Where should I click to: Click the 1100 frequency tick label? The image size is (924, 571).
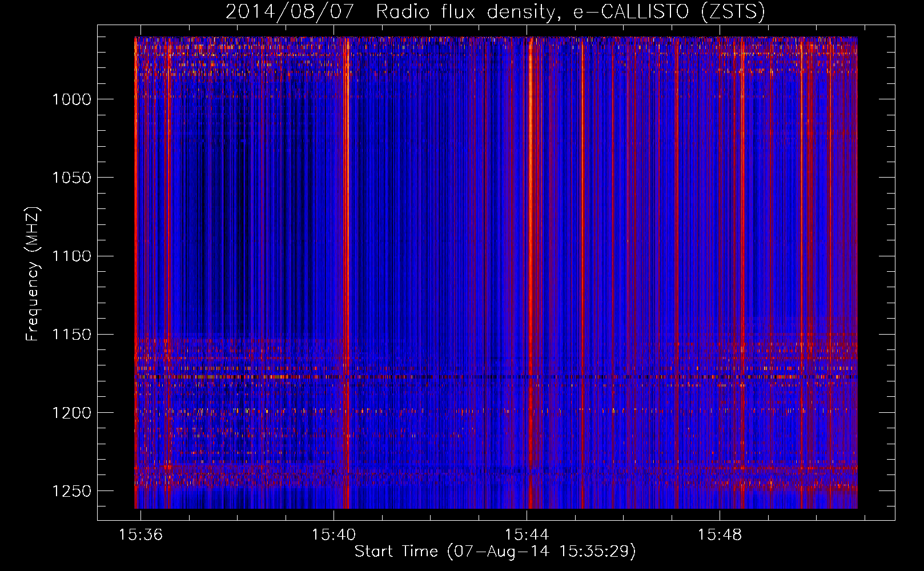(71, 256)
